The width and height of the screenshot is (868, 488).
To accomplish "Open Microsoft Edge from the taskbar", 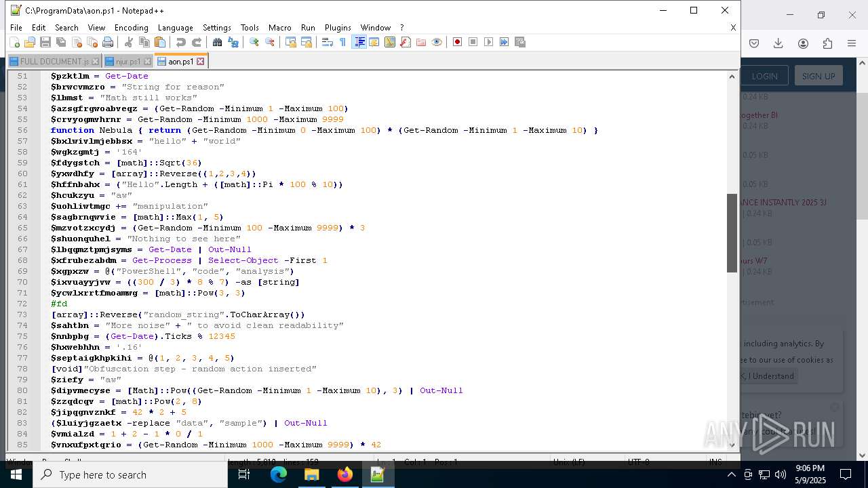I will click(279, 474).
